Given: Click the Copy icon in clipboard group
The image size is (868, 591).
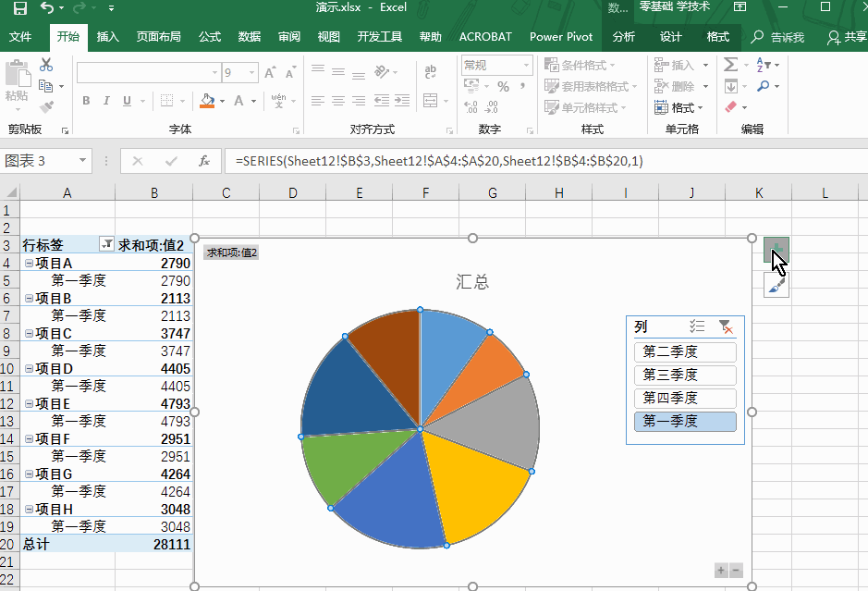Looking at the screenshot, I should pos(46,86).
